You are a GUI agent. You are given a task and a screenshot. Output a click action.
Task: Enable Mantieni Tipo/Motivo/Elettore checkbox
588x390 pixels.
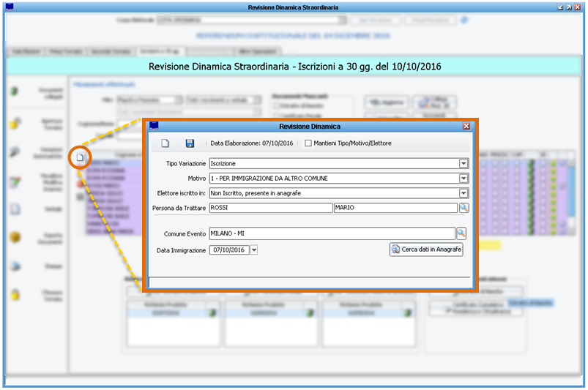coord(308,143)
